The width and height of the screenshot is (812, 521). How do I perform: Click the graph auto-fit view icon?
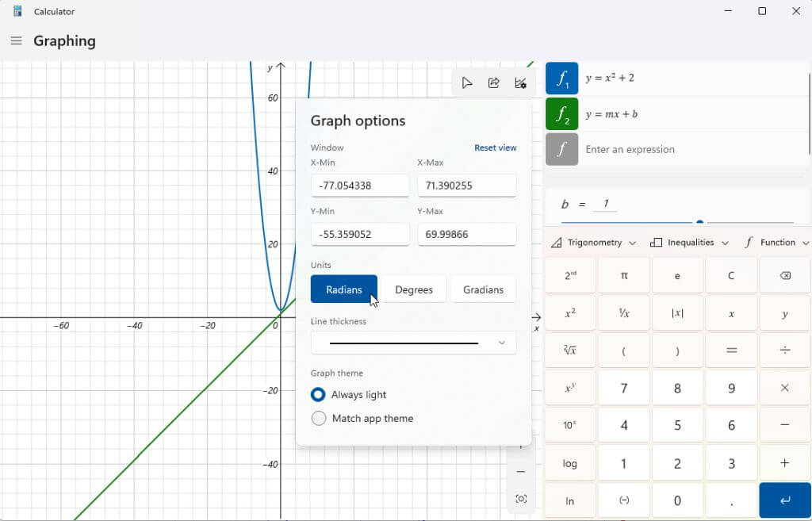(521, 499)
